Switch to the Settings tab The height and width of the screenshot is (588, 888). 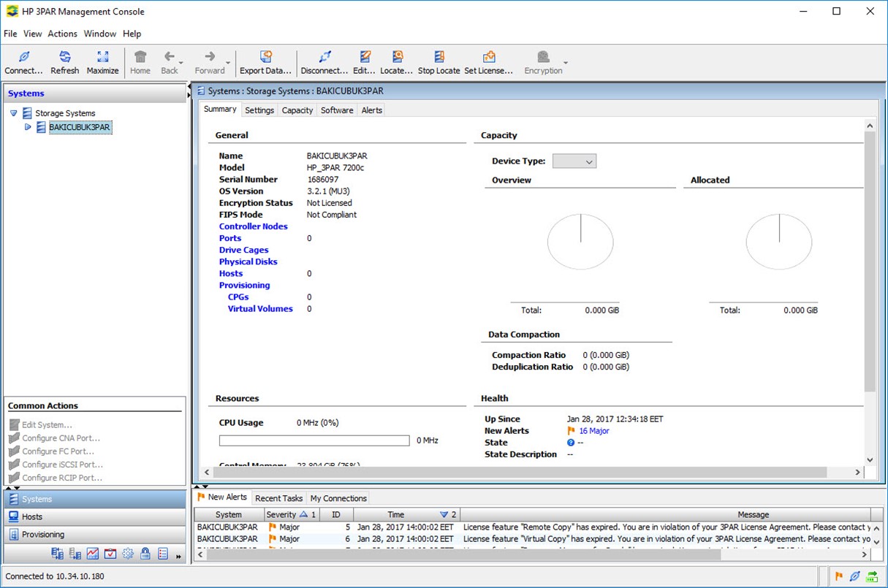[x=259, y=110]
